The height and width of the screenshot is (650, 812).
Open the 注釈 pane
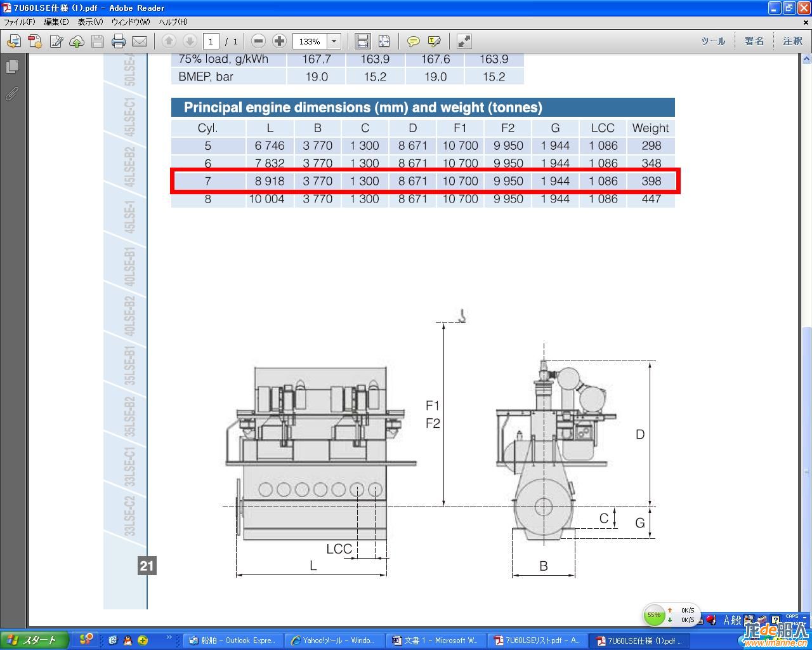coord(792,41)
